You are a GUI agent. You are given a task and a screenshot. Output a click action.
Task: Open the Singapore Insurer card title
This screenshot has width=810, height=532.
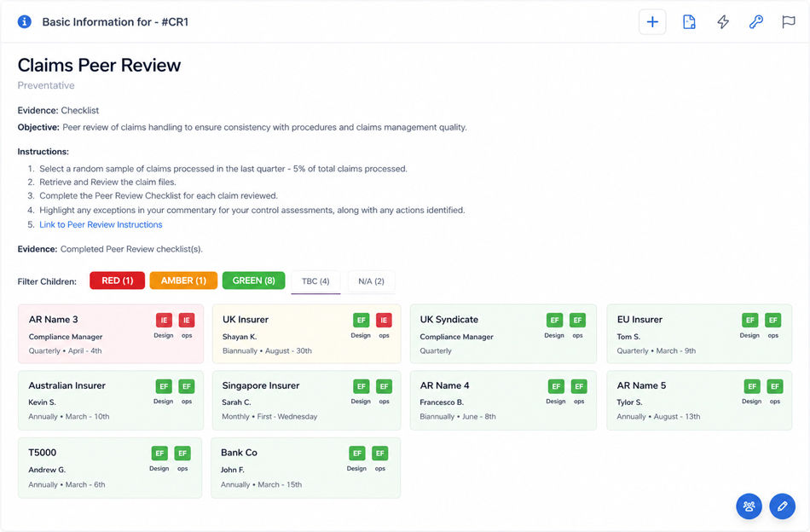coord(261,386)
